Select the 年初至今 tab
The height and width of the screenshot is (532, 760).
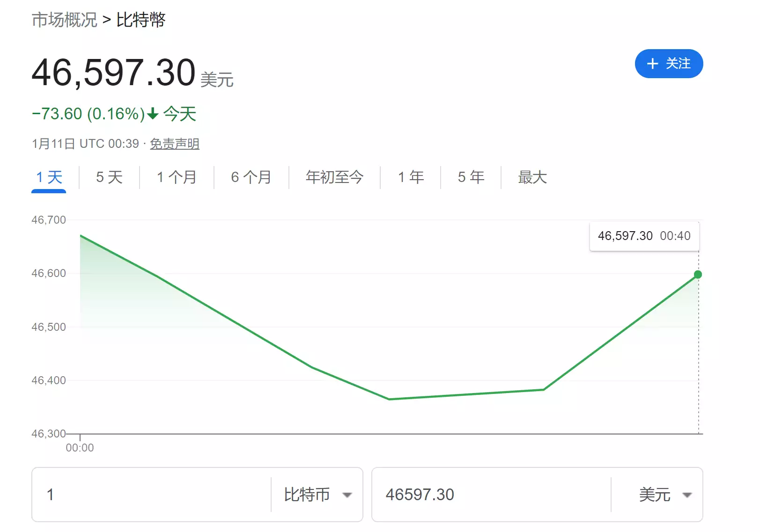point(334,177)
